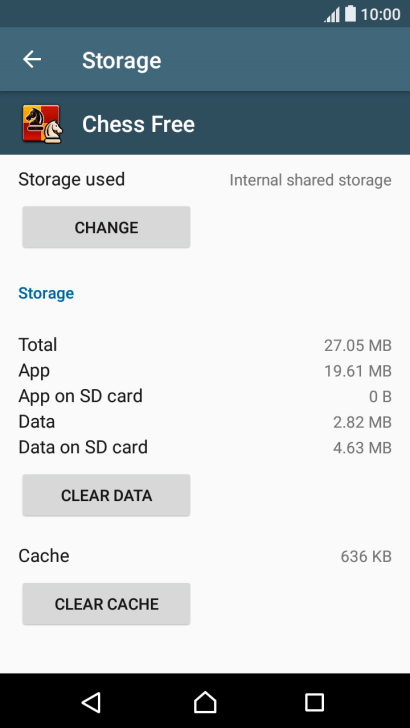Tap the Android home navigation icon
This screenshot has width=410, height=728.
[205, 702]
